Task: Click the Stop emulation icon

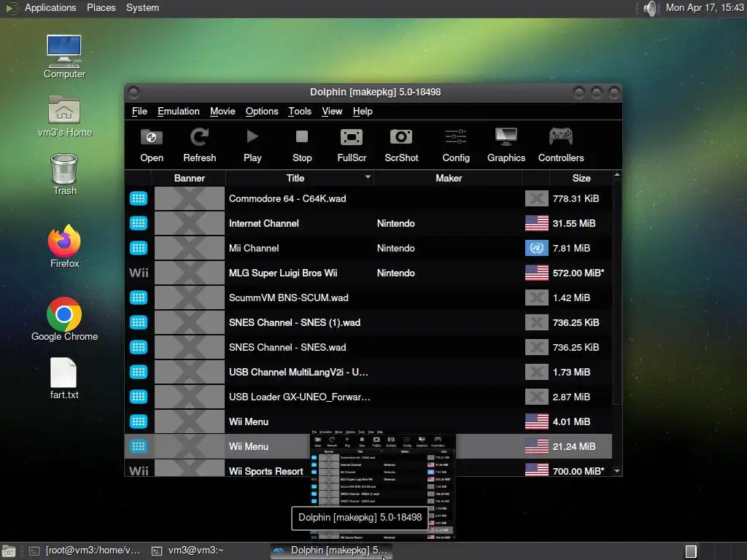Action: [301, 137]
